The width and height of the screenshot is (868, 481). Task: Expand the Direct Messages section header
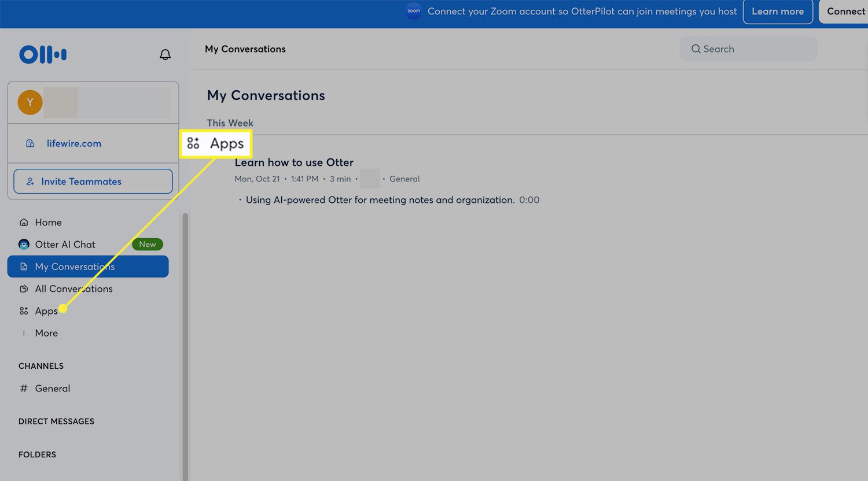click(x=56, y=421)
